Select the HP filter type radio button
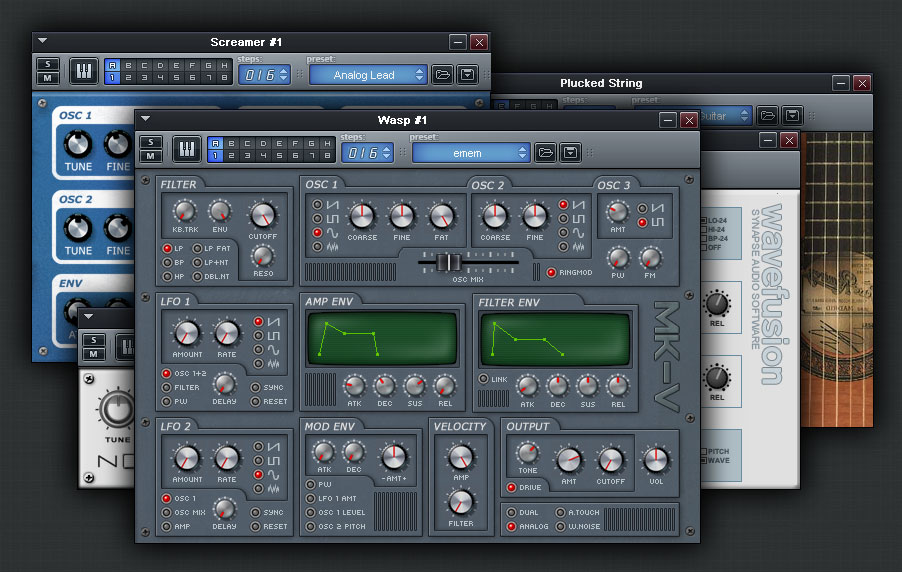The width and height of the screenshot is (902, 572). [167, 276]
